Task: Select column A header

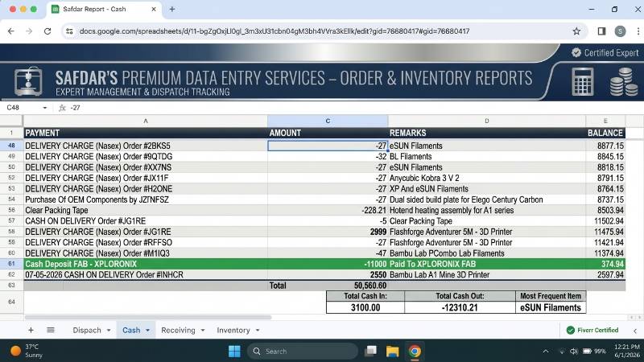Action: [x=146, y=121]
